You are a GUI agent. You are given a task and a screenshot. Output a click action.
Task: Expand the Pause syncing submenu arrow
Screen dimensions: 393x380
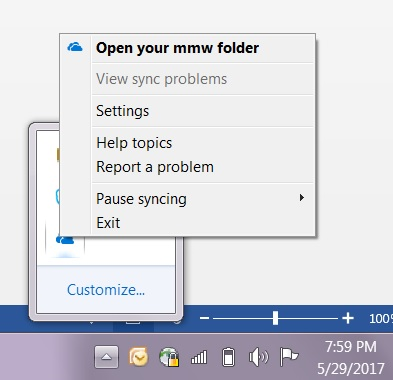click(302, 198)
